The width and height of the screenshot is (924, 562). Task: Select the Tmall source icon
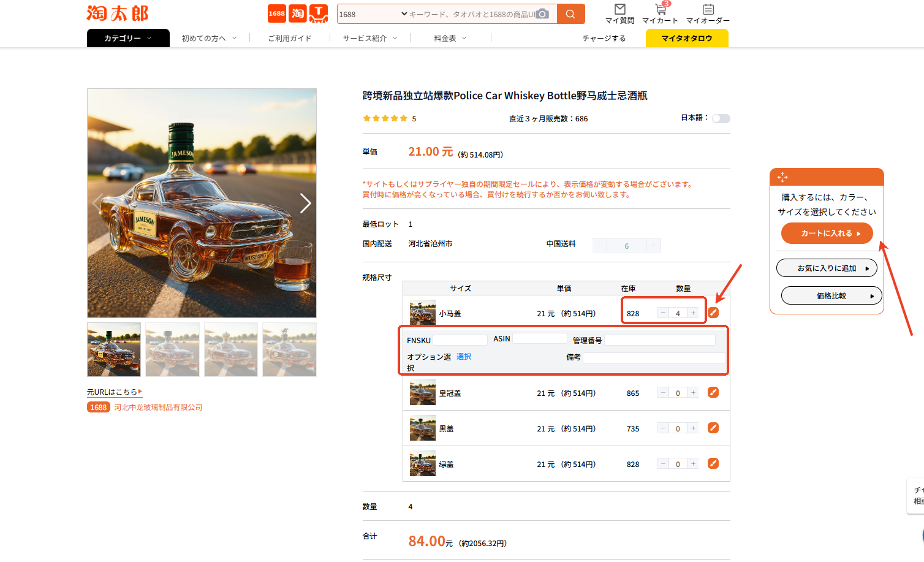[x=319, y=13]
